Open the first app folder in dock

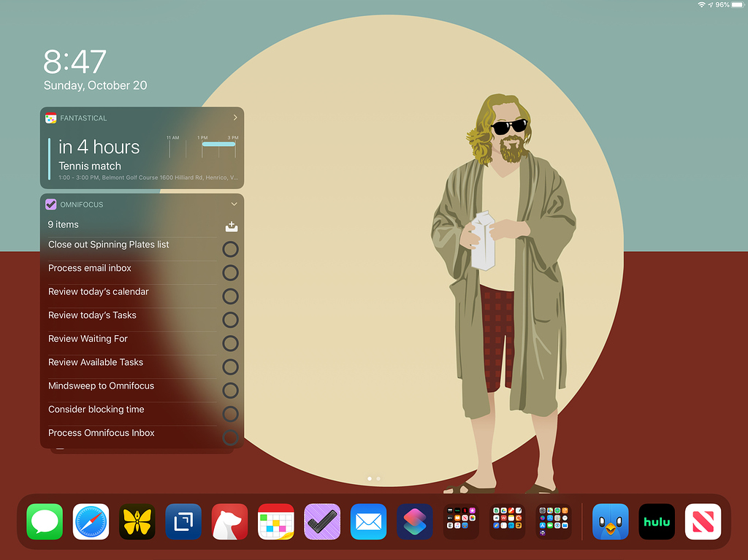pos(461,521)
